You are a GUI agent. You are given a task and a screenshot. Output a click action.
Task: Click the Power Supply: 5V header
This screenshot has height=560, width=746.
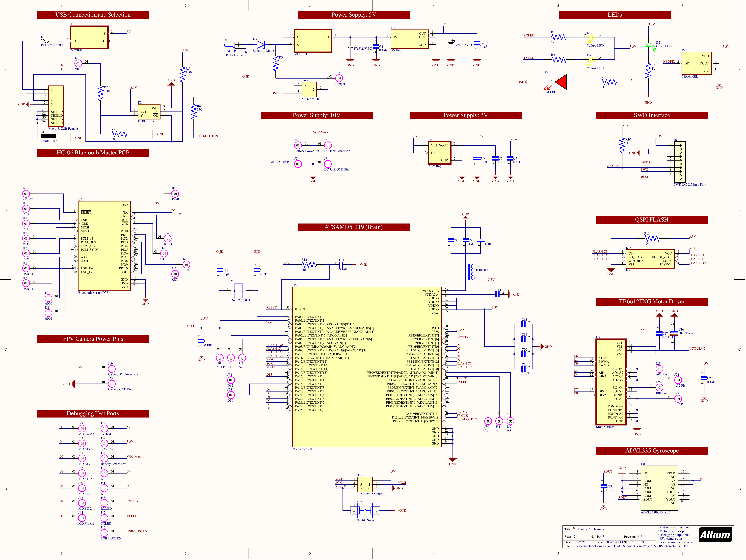pyautogui.click(x=354, y=15)
